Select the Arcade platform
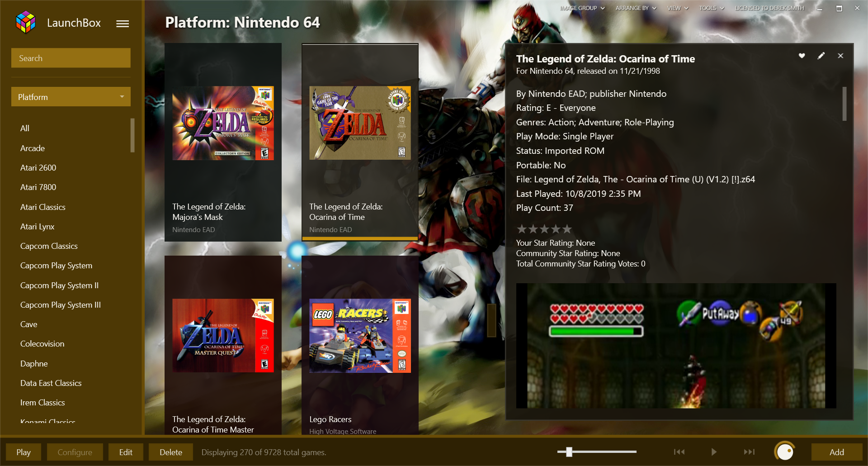 (33, 148)
